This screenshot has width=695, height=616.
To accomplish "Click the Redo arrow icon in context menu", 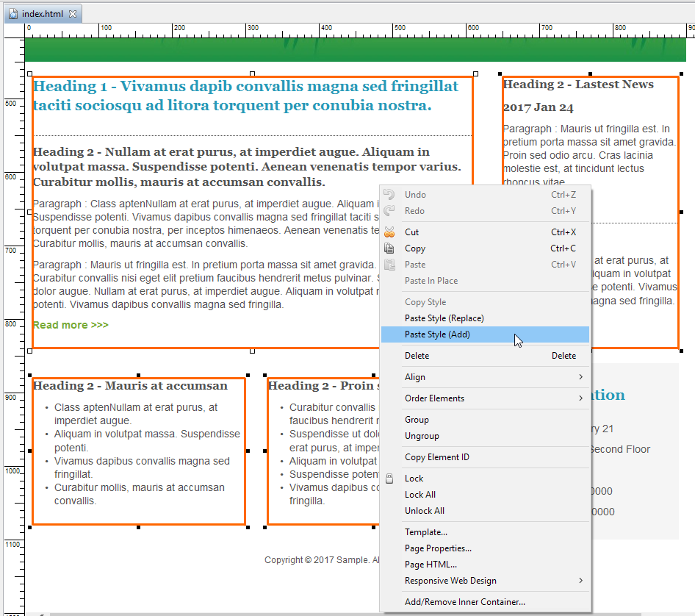I will [x=389, y=211].
